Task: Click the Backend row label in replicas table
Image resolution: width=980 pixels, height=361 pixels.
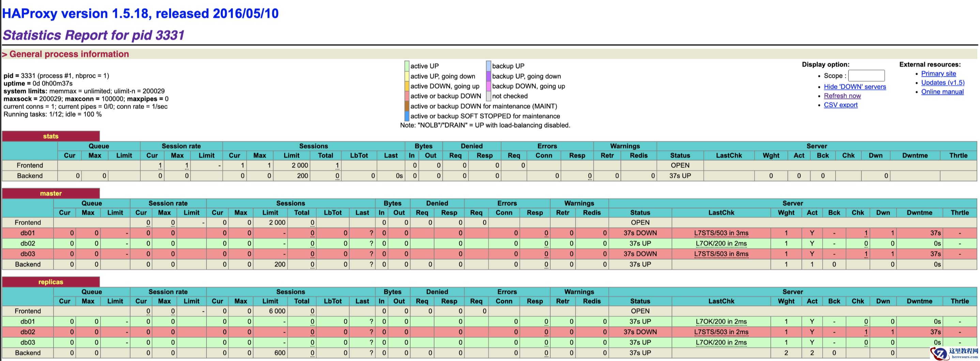Action: (28, 353)
